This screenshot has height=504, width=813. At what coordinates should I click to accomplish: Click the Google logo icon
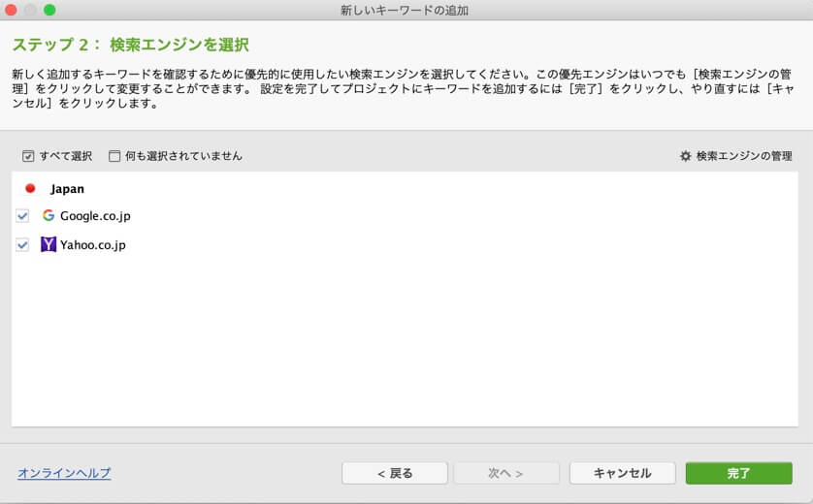click(49, 215)
